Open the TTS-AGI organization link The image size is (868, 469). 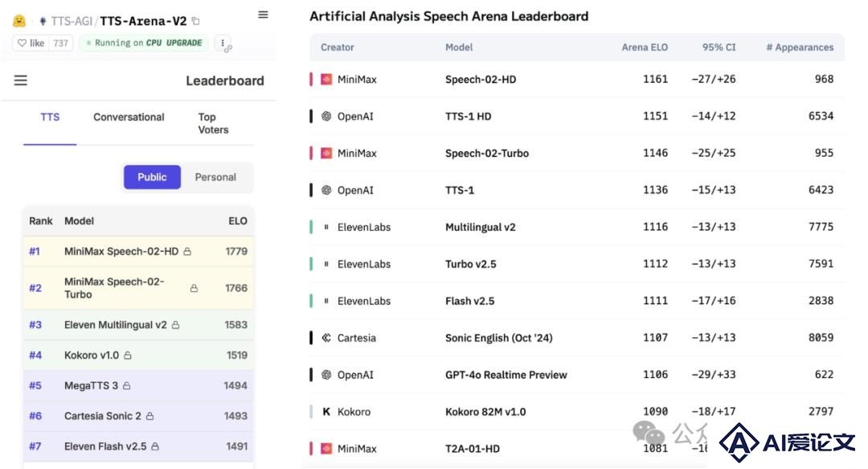[72, 21]
